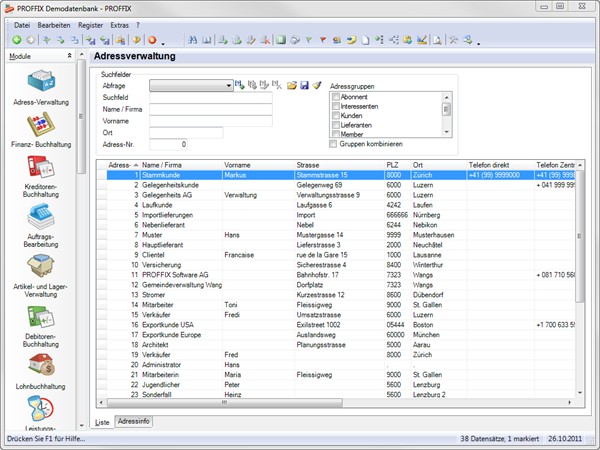The image size is (600, 450).
Task: Click the red stop/cancel toolbar icon
Action: point(152,40)
